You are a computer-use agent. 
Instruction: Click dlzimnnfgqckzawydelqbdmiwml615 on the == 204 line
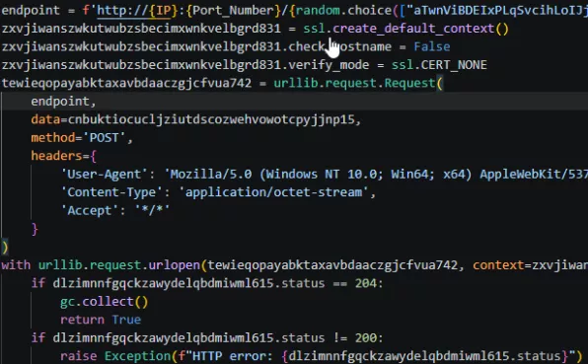(x=163, y=283)
